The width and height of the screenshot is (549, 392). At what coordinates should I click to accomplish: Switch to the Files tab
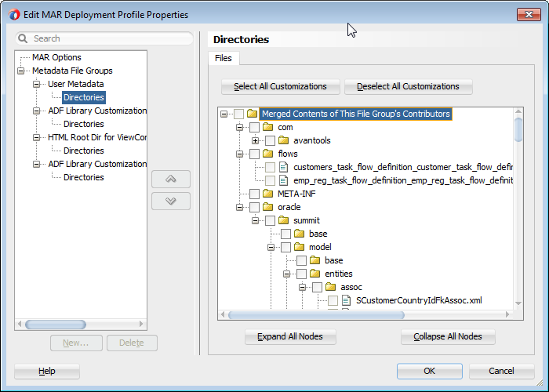[x=224, y=58]
